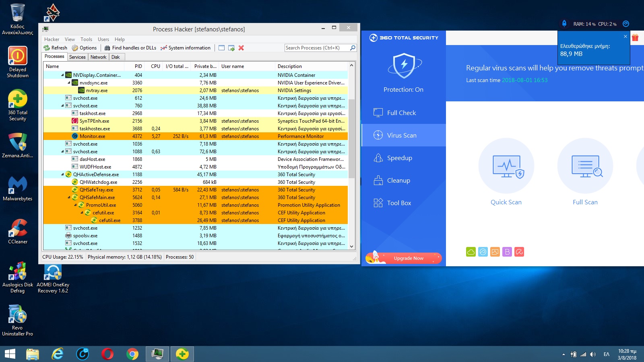The image size is (644, 362).
Task: Collapse the PromoUtil.exe tree node
Action: [x=75, y=205]
